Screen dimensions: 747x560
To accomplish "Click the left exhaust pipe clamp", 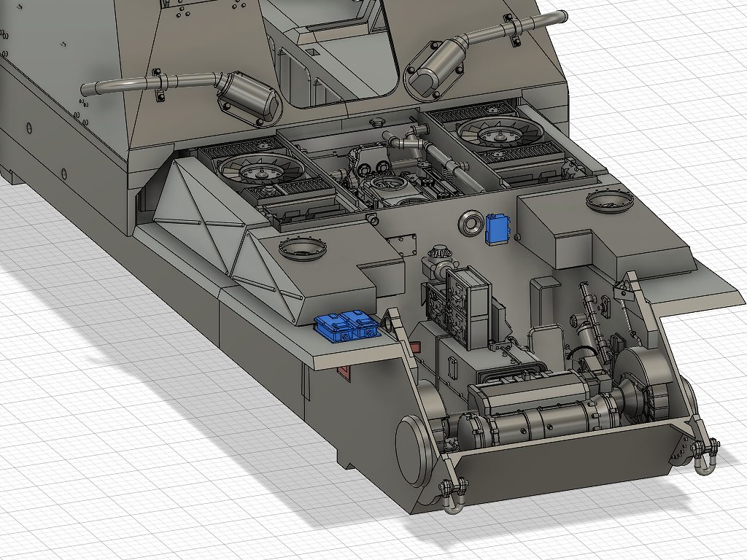I will (x=158, y=86).
